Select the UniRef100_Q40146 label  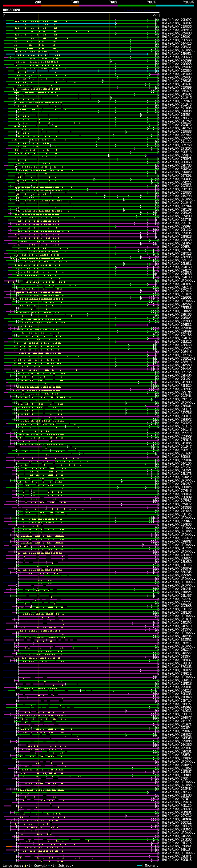click(x=177, y=430)
